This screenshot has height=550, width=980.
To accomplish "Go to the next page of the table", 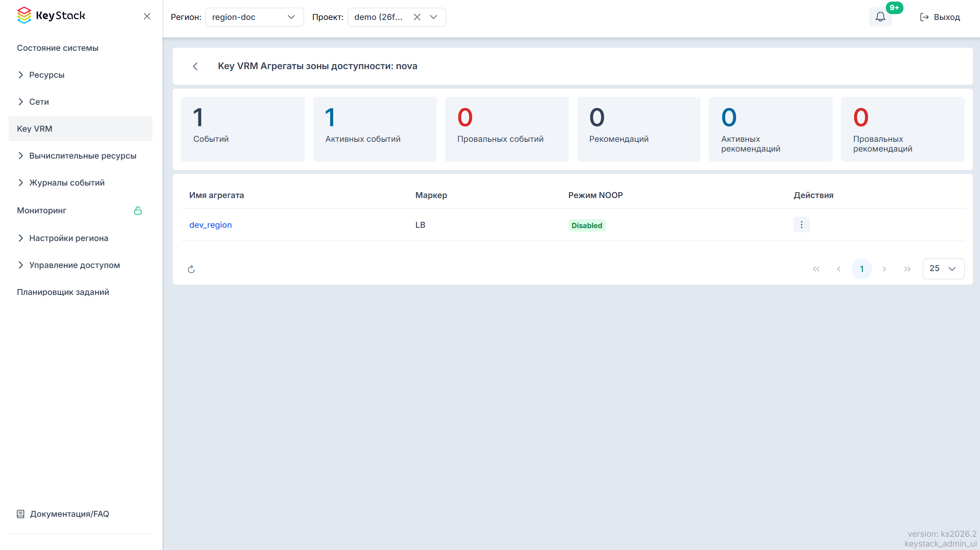I will [884, 269].
